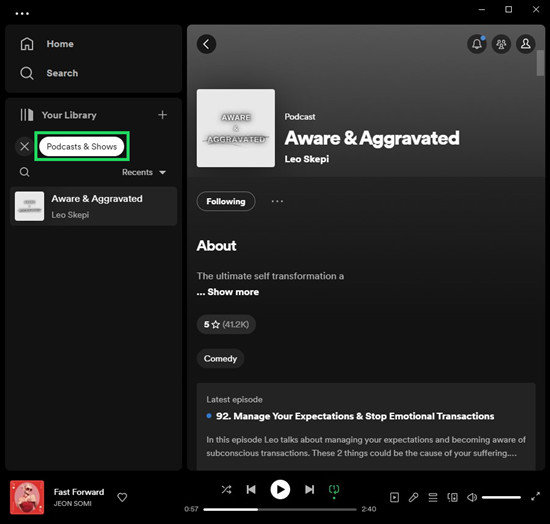Click the About heading
This screenshot has height=524, width=550.
[216, 246]
